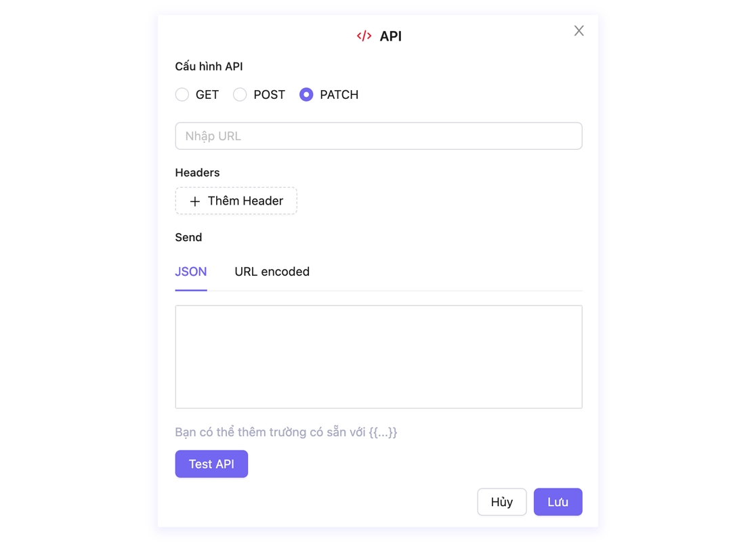Click the PATCH label text
The width and height of the screenshot is (756, 542).
[x=339, y=95]
